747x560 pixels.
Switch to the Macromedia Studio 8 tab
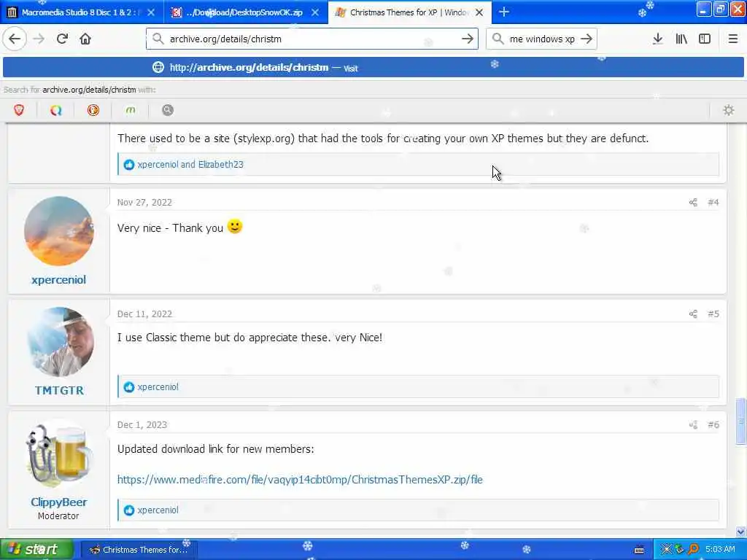[x=82, y=12]
